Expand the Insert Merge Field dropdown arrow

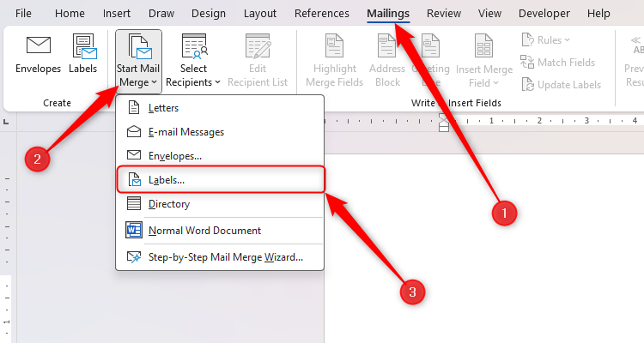[495, 83]
